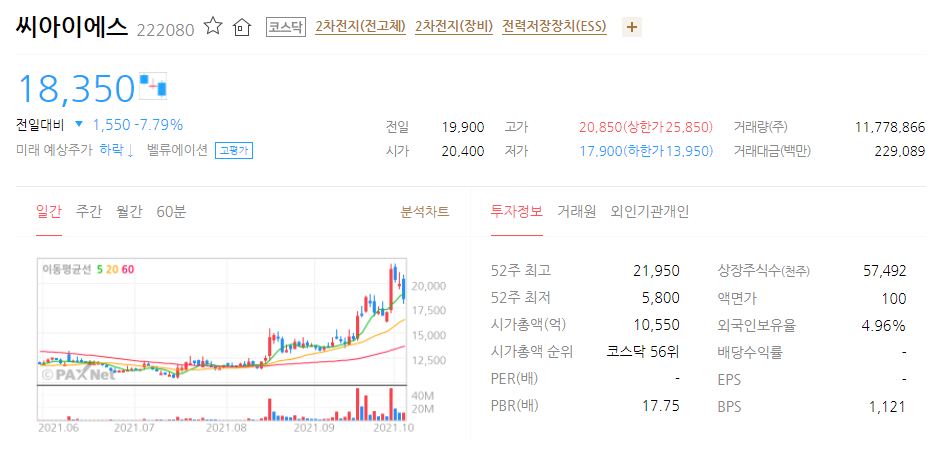Click the PBR(배) value 17.75
940x455 pixels.
click(x=662, y=406)
